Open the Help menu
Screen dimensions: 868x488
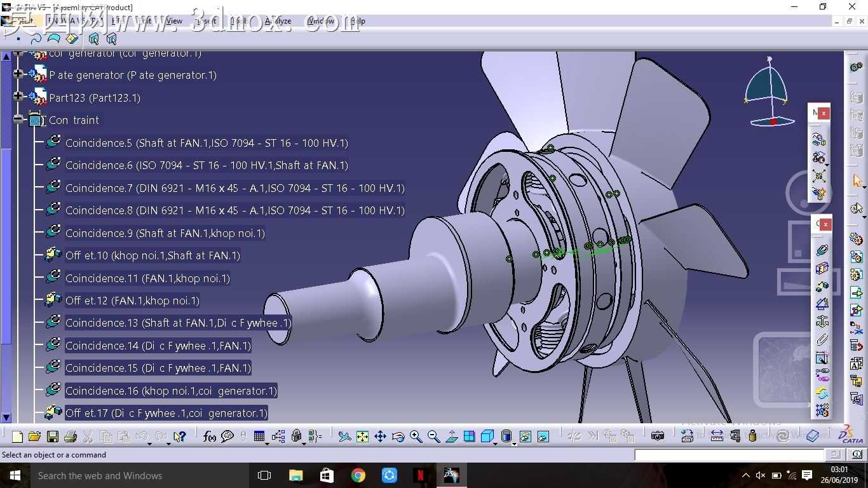click(358, 21)
